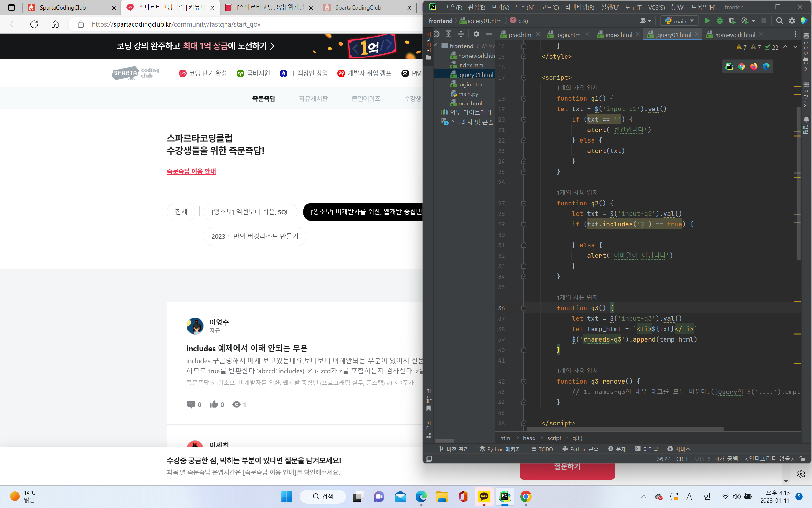Image resolution: width=812 pixels, height=508 pixels.
Task: Fold the script tag block
Action: pyautogui.click(x=523, y=77)
